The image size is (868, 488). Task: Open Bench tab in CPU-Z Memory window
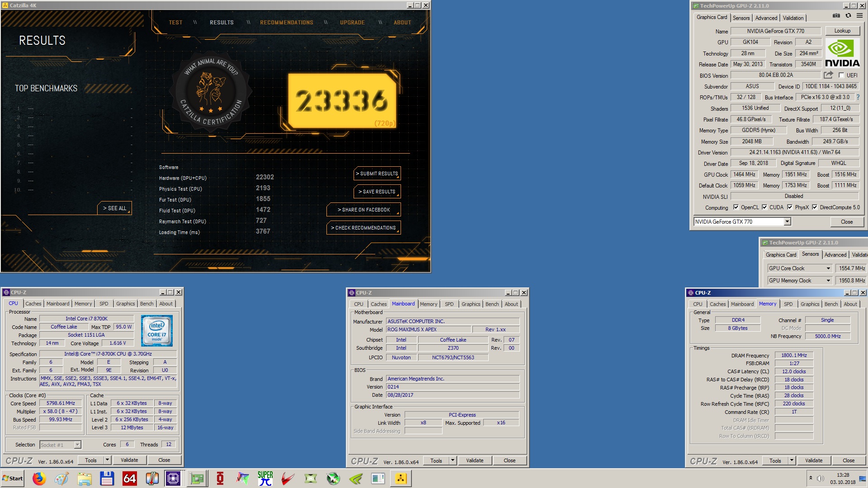tap(831, 304)
